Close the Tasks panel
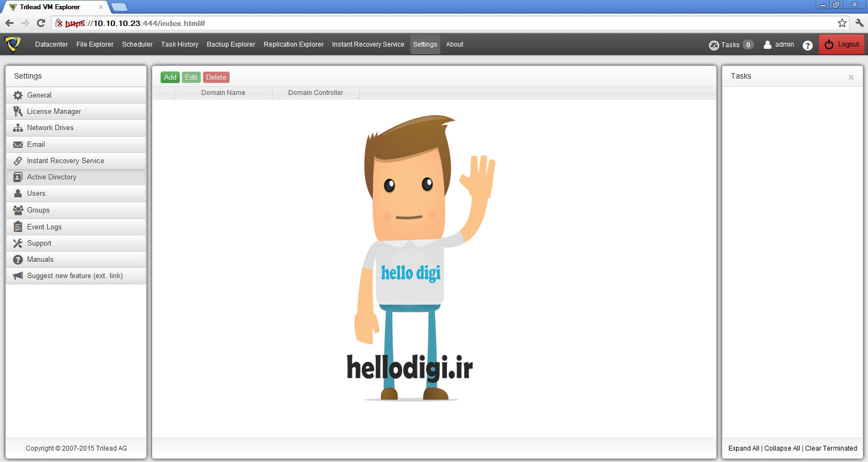This screenshot has width=868, height=462. click(x=851, y=78)
